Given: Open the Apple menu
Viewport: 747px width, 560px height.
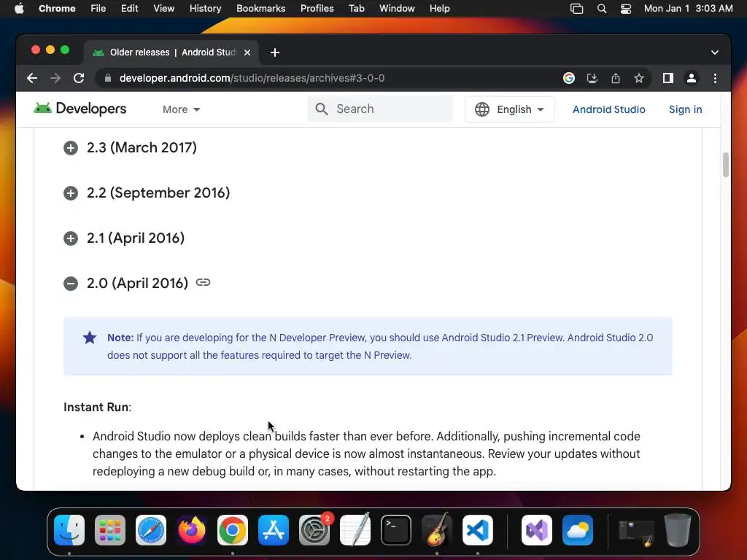Looking at the screenshot, I should click(x=19, y=9).
